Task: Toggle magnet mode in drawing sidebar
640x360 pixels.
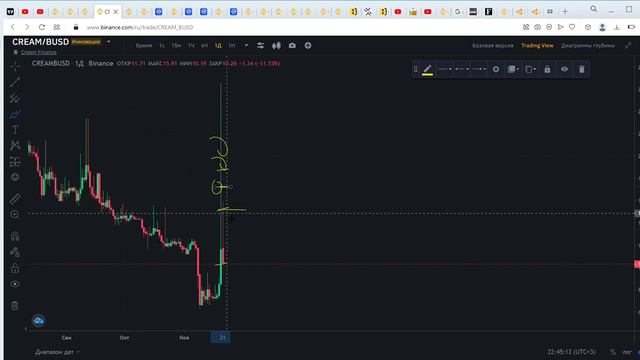Action: [15, 236]
